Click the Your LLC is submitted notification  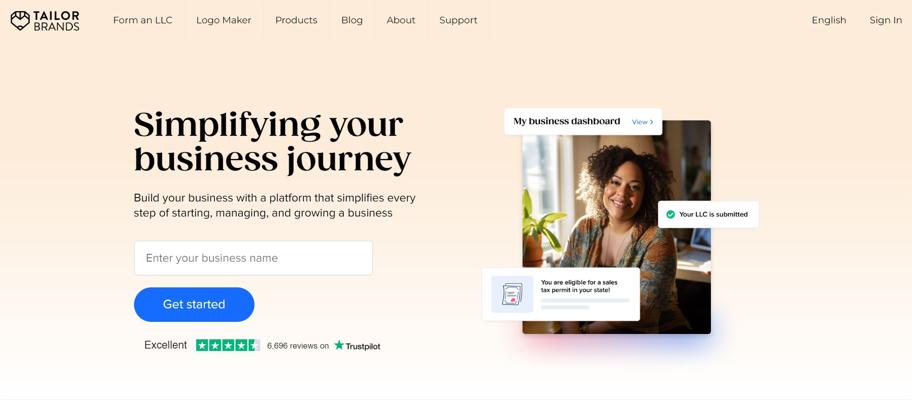pos(708,215)
